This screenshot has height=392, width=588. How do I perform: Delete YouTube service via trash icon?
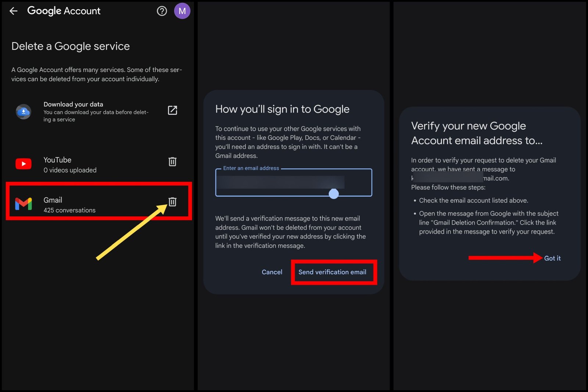172,161
